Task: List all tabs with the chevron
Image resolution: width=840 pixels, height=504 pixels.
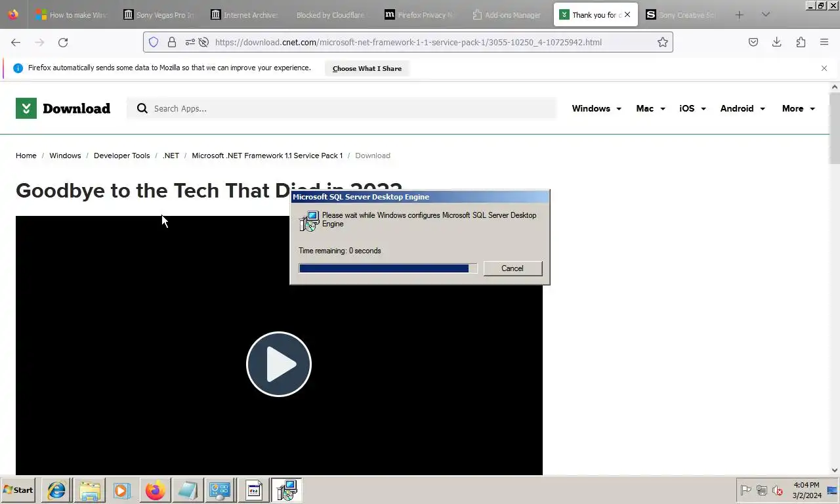Action: tap(766, 14)
